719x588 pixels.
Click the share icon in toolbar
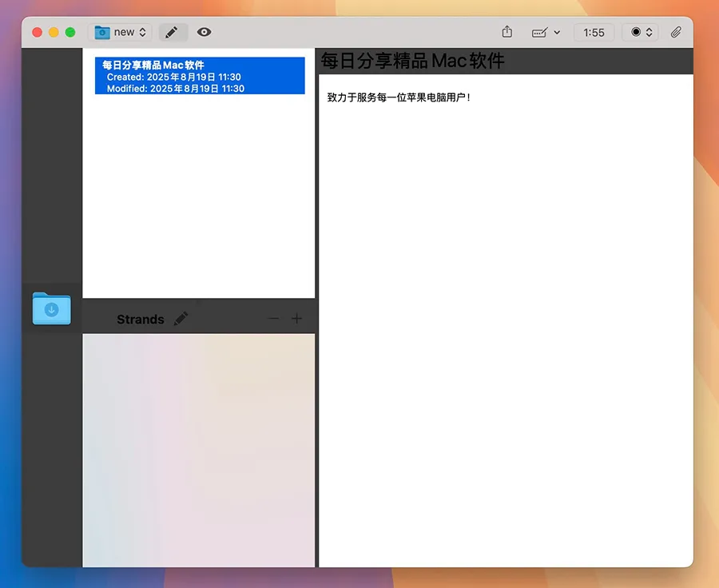pyautogui.click(x=507, y=32)
